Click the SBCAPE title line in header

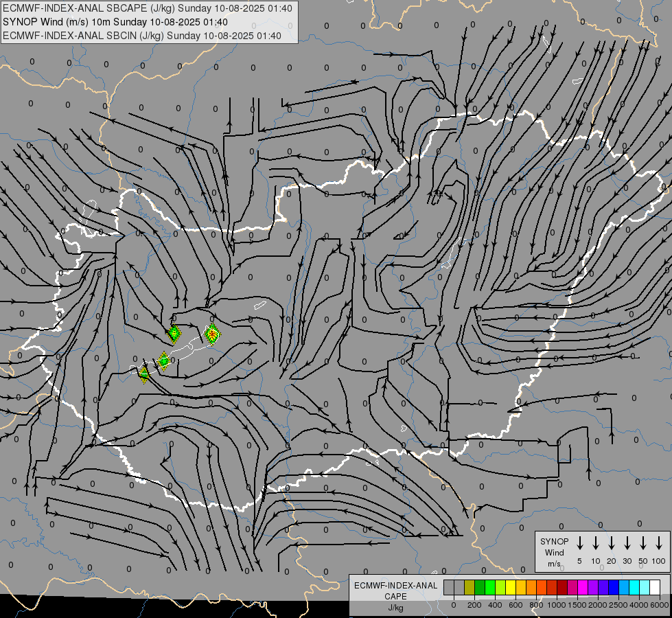pyautogui.click(x=148, y=8)
